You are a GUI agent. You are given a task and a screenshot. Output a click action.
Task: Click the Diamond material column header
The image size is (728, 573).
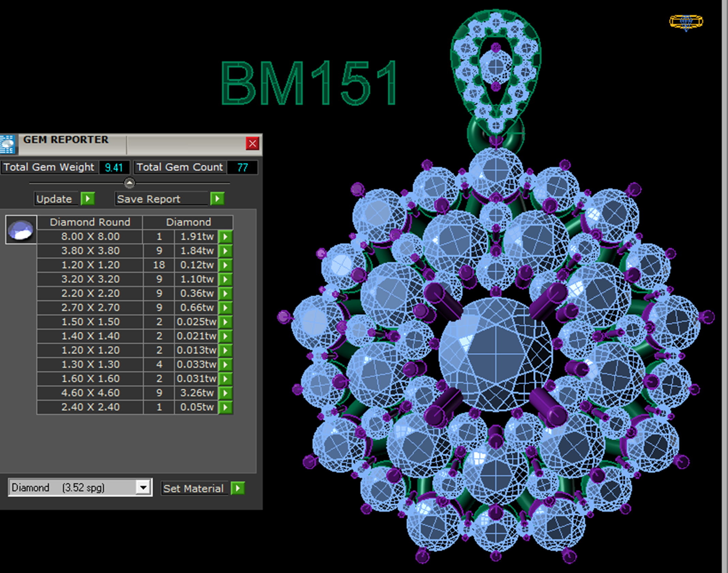point(188,222)
